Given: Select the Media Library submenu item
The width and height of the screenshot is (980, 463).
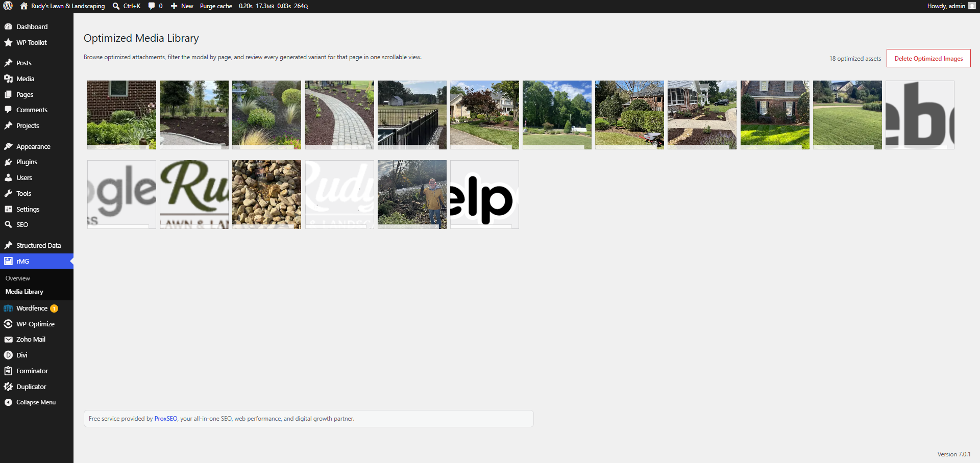Looking at the screenshot, I should pos(24,292).
